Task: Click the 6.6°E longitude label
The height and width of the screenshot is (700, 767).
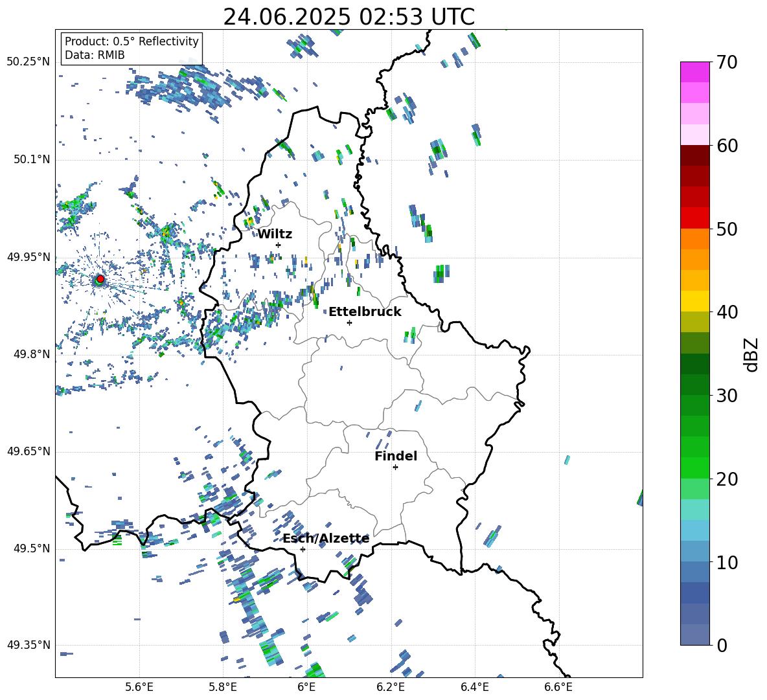Action: pos(558,687)
